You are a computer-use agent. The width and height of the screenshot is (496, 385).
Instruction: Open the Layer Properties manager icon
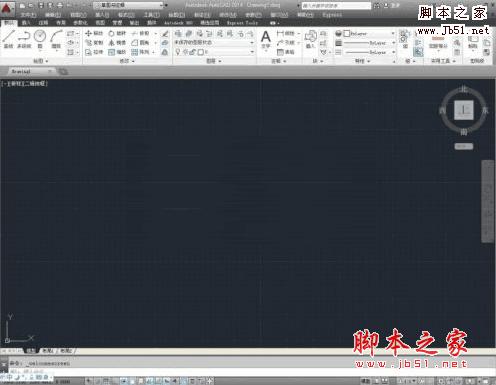178,33
